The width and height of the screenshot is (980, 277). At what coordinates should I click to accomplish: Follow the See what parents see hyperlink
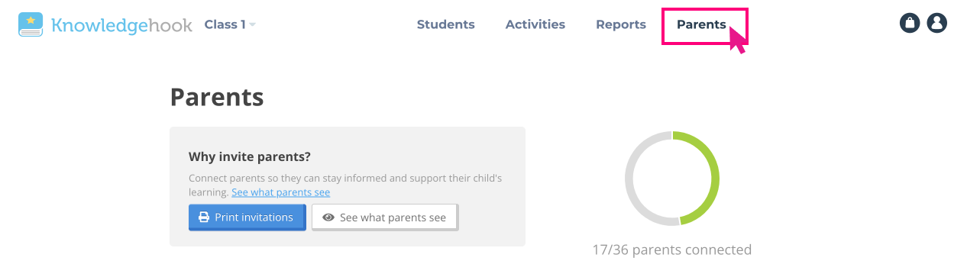click(281, 192)
